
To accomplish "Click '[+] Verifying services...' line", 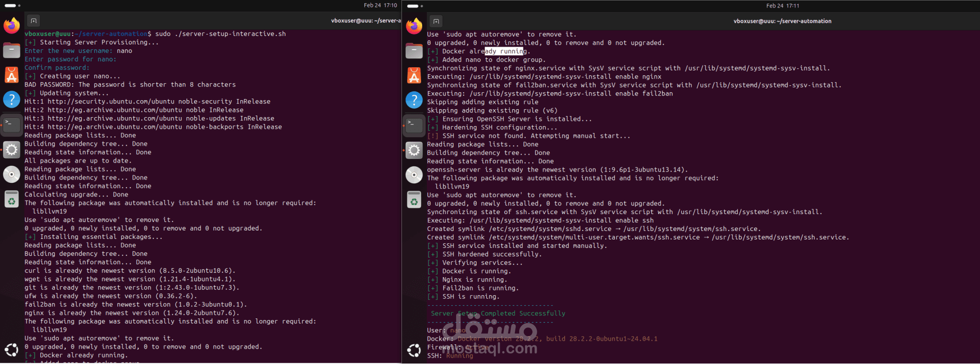I will 475,263.
